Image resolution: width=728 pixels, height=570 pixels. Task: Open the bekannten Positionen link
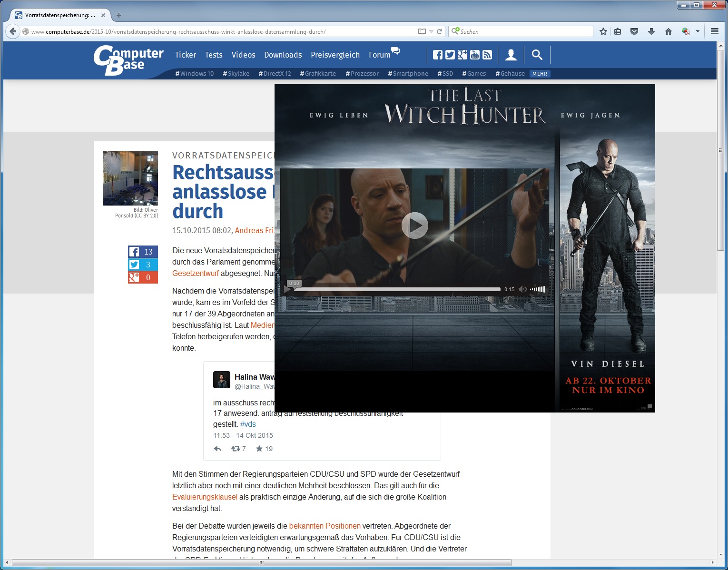coord(325,526)
